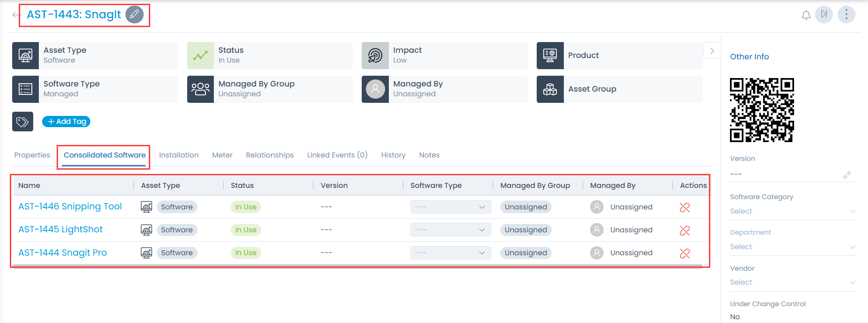Unlink AST-1445 LightShot via red action icon
Viewport: 868px width, 323px height.
(685, 230)
